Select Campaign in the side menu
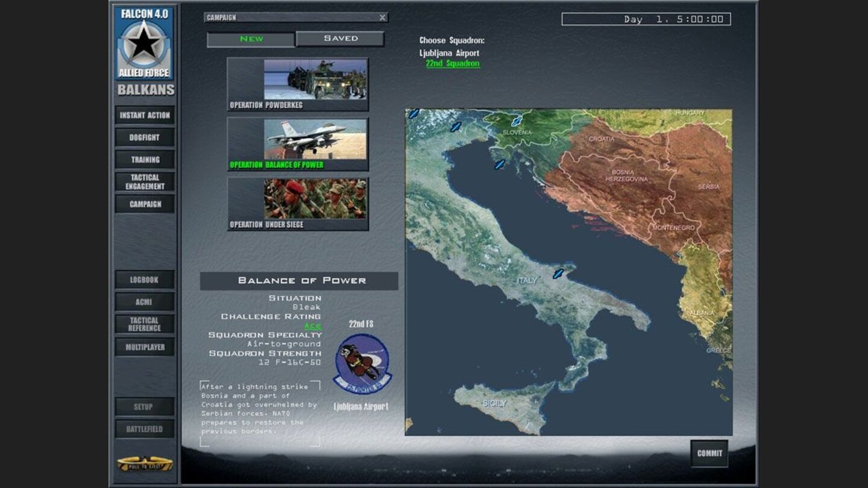Image resolution: width=868 pixels, height=488 pixels. pos(145,204)
